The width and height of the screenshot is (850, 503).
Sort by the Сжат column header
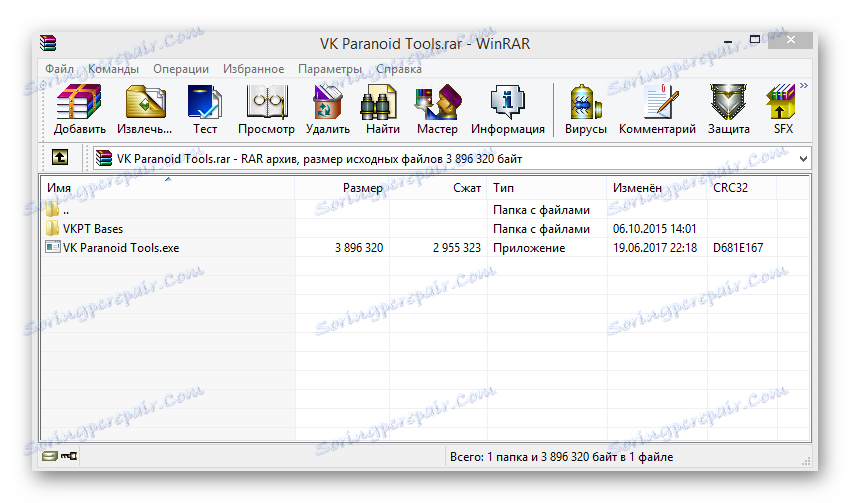[438, 188]
